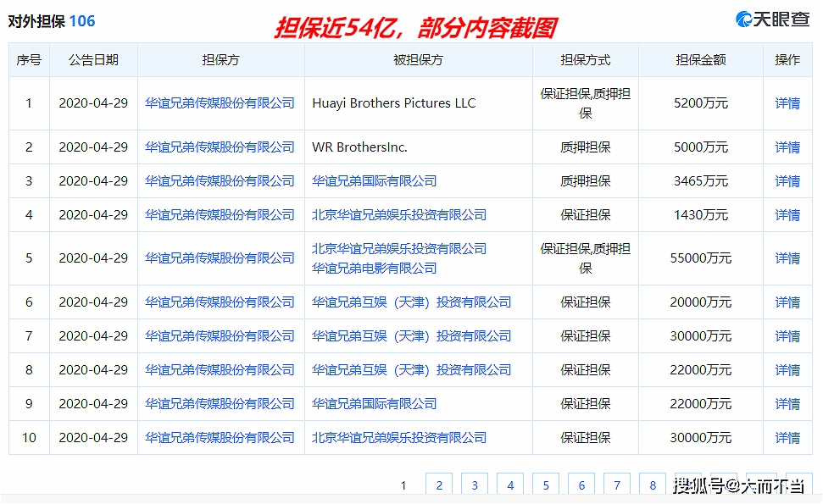
Task: Click the 担保金额 column header
Action: (701, 60)
